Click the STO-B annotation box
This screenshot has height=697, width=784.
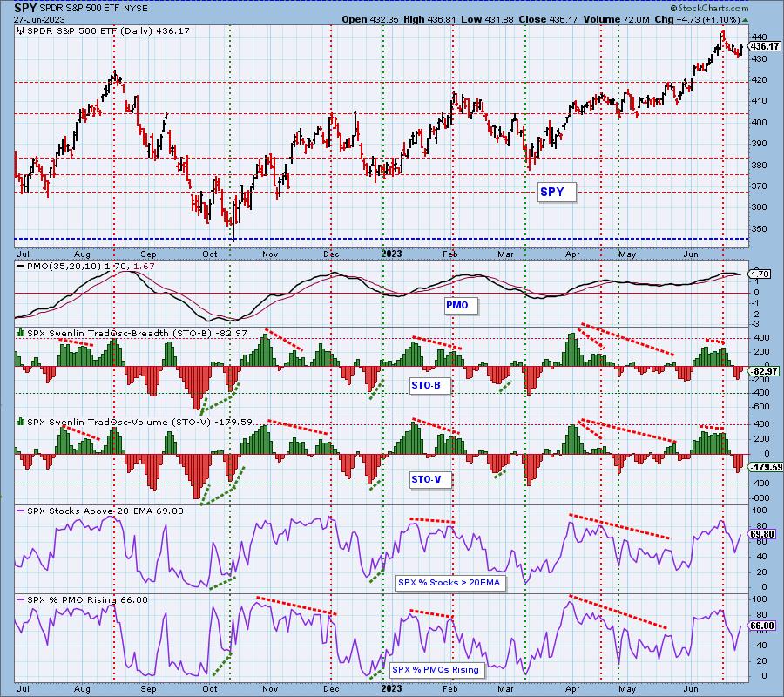coord(429,385)
